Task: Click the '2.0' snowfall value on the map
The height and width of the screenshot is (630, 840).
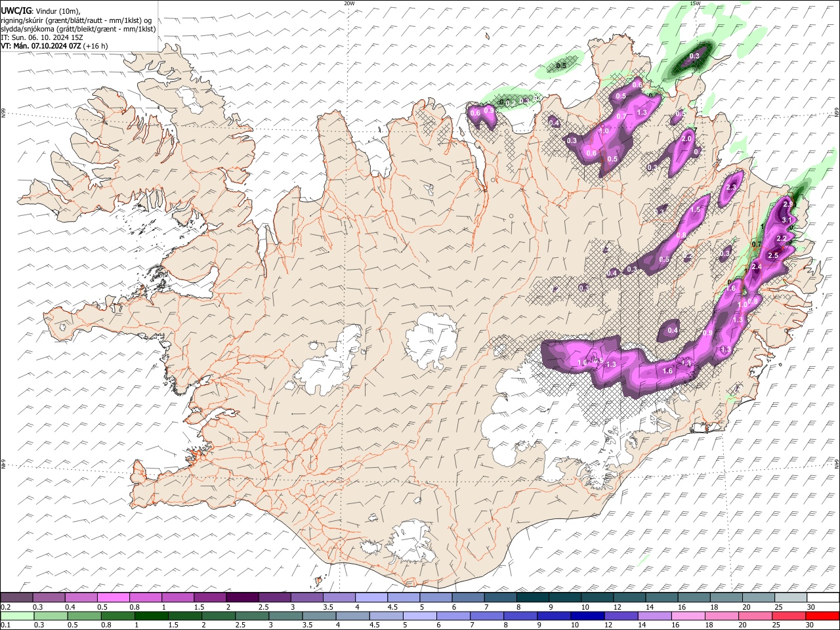Action: click(x=687, y=139)
